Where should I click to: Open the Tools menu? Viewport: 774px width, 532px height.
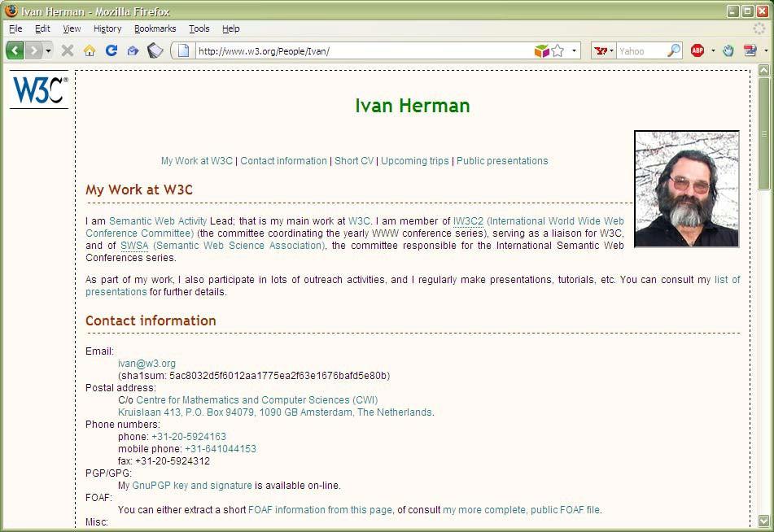click(x=199, y=28)
